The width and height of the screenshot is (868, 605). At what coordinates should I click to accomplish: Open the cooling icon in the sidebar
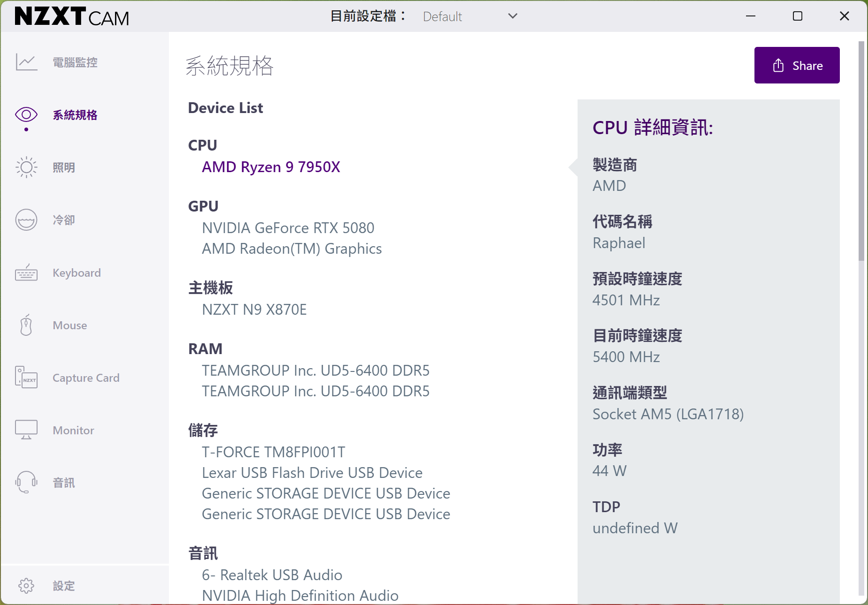[26, 219]
